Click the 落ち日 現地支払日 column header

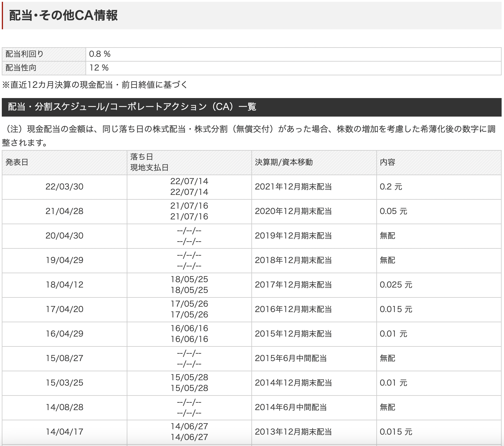[x=189, y=162]
